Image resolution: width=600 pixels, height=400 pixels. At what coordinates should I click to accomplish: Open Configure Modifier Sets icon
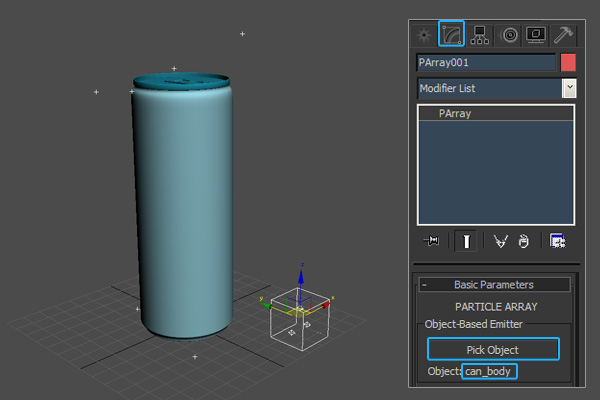[557, 240]
